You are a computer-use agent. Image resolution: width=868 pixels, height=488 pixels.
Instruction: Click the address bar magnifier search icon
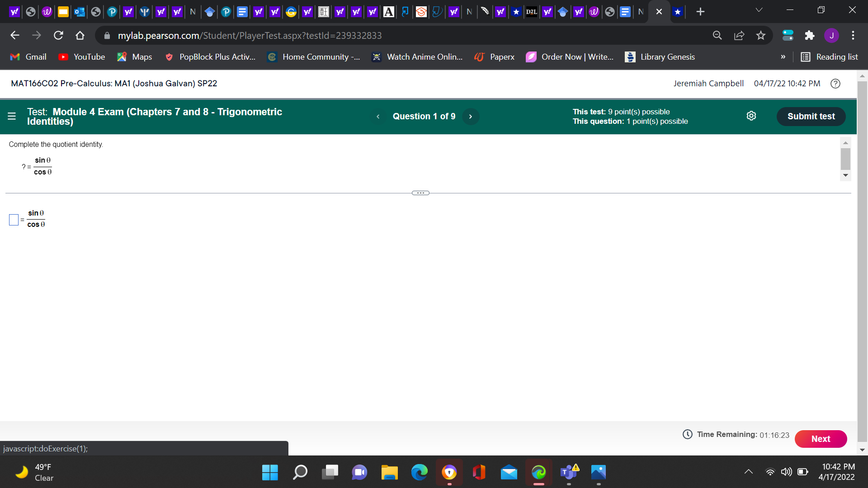tap(717, 35)
